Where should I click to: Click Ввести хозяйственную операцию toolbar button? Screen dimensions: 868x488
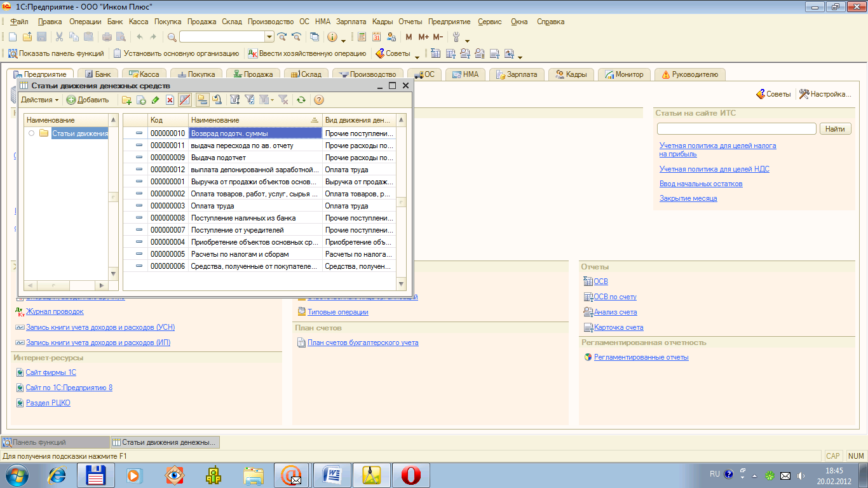pos(307,53)
